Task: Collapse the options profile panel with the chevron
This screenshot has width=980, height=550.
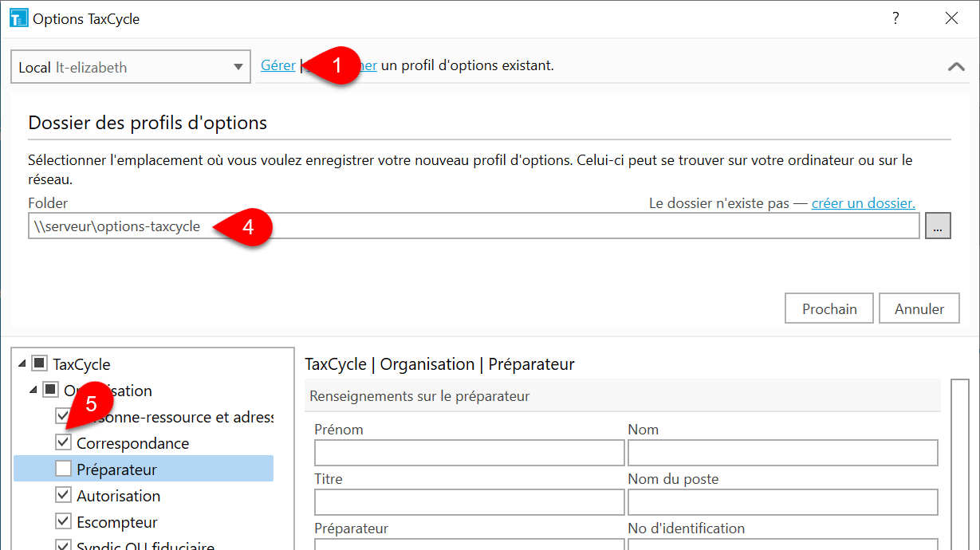Action: coord(956,67)
